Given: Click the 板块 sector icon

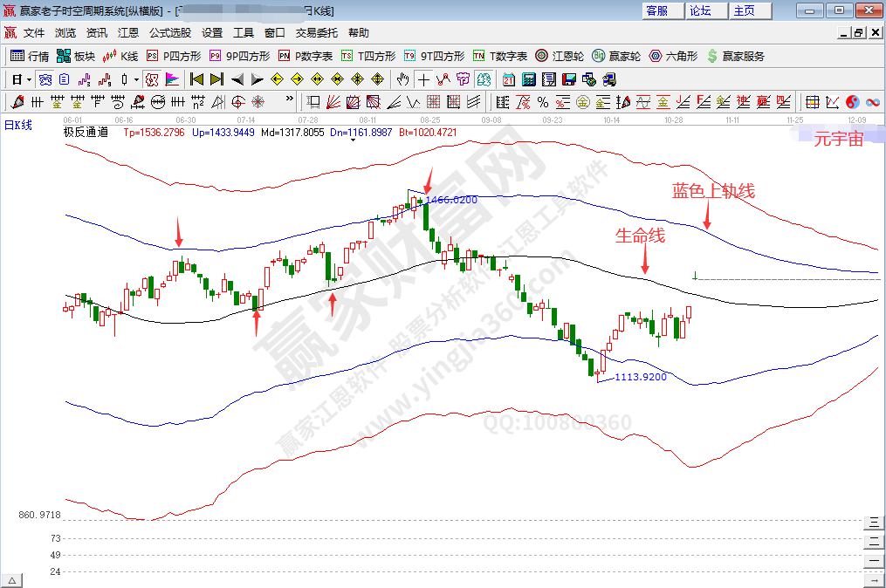Looking at the screenshot, I should (75, 56).
